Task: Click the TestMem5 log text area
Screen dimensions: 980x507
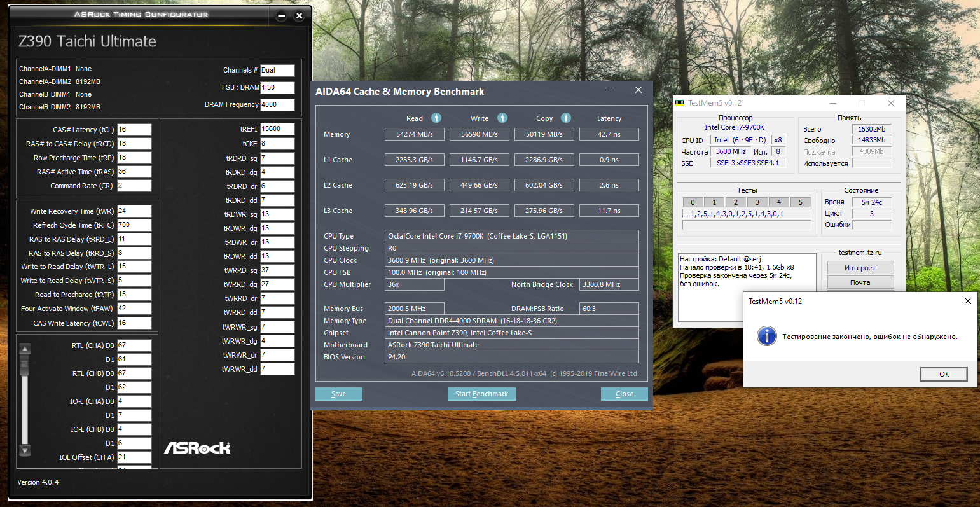Action: pyautogui.click(x=747, y=287)
